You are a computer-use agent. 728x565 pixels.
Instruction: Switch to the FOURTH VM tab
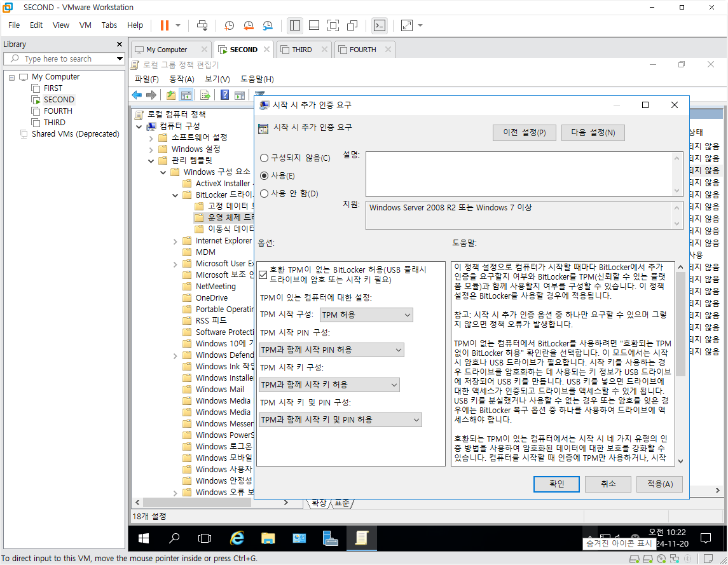[362, 50]
